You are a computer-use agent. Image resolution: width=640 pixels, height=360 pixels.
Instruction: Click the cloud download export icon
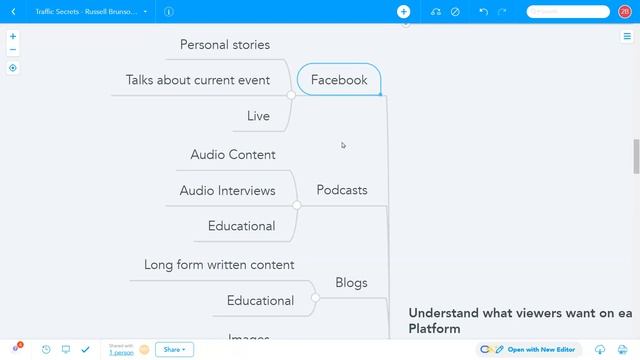coord(600,349)
